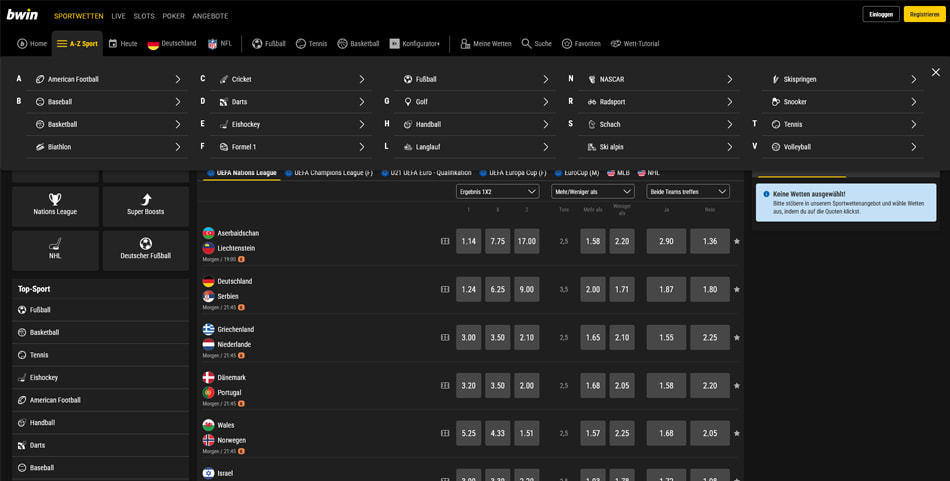Select over 2,5 odds 1.58 Aserbaidschan match

[x=593, y=241]
